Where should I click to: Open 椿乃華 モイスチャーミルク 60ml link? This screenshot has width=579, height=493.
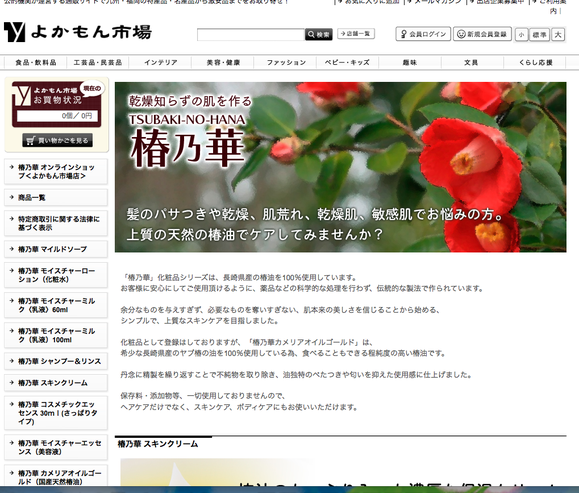click(x=56, y=305)
